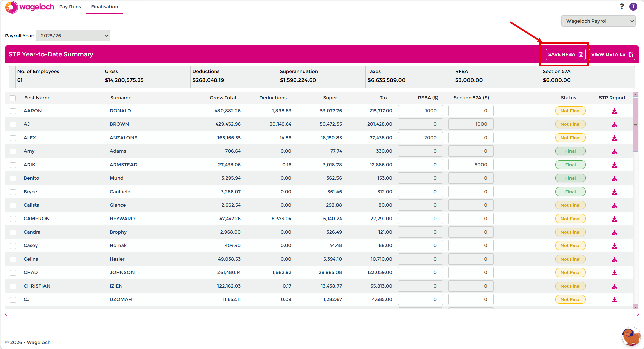Open the Wageloch Payroll module dropdown
This screenshot has height=349, width=644.
tap(598, 21)
